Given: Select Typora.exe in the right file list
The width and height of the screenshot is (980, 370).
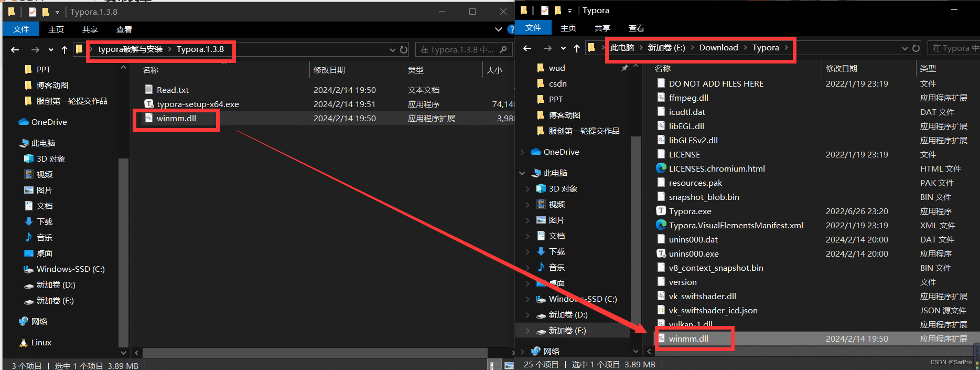Looking at the screenshot, I should coord(690,211).
